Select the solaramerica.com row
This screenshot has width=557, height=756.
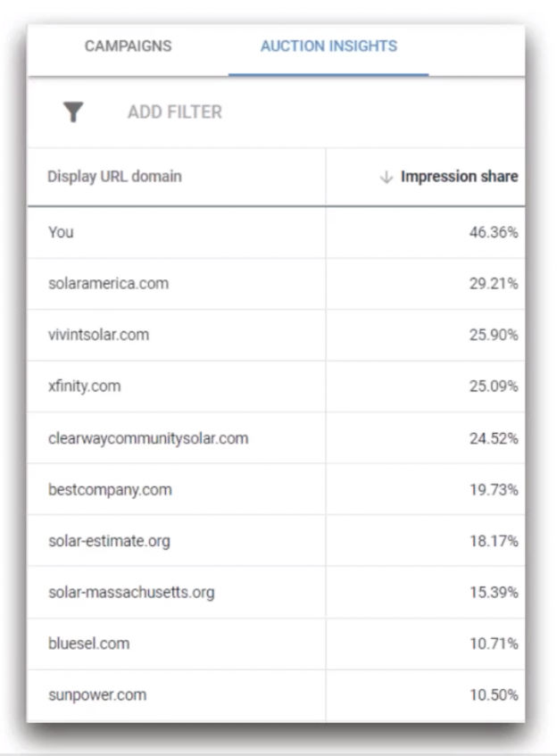277,284
